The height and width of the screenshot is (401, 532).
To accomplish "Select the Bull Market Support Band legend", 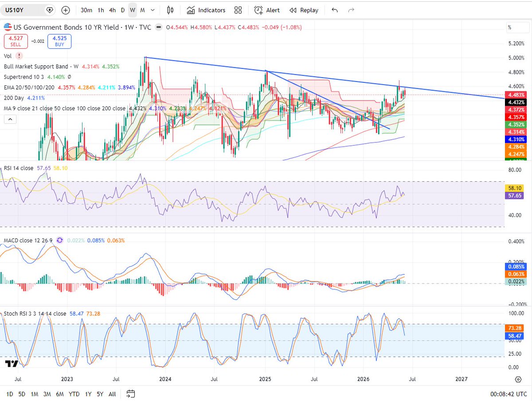I will click(41, 66).
